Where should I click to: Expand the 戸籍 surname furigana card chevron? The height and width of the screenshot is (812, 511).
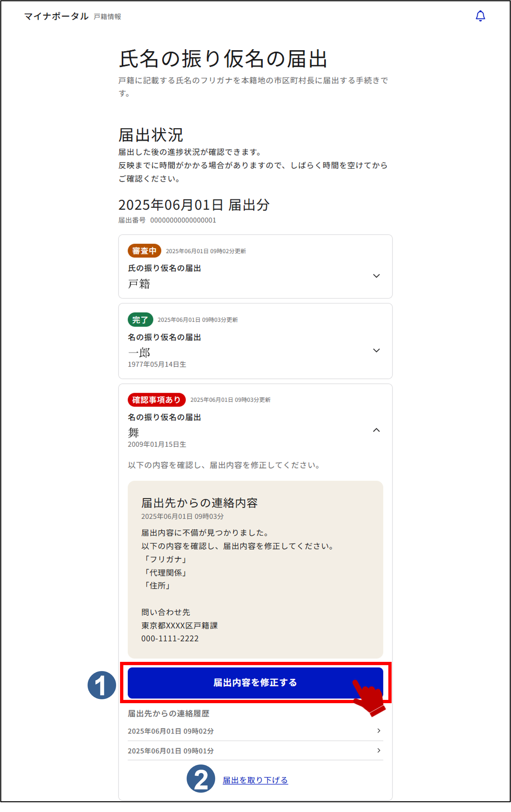376,276
